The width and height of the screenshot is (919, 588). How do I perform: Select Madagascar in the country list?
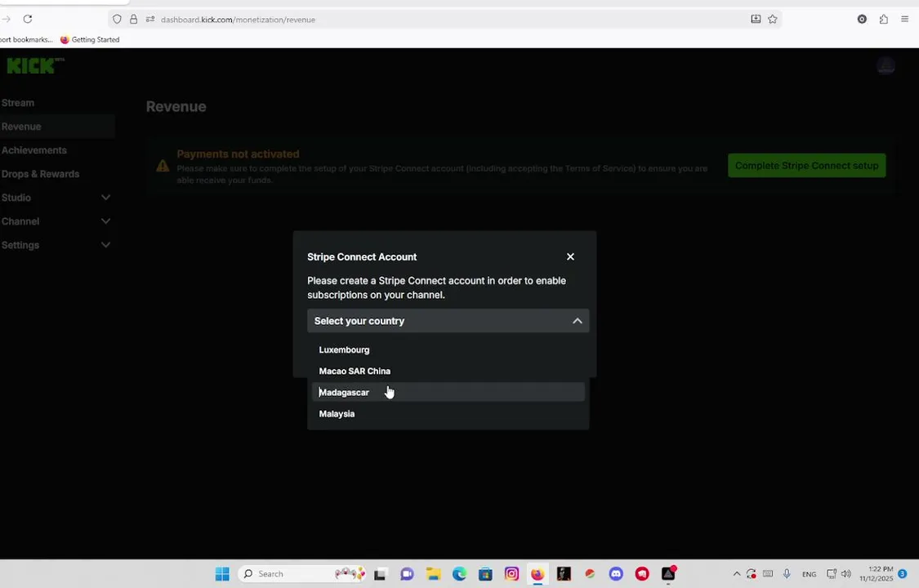448,392
